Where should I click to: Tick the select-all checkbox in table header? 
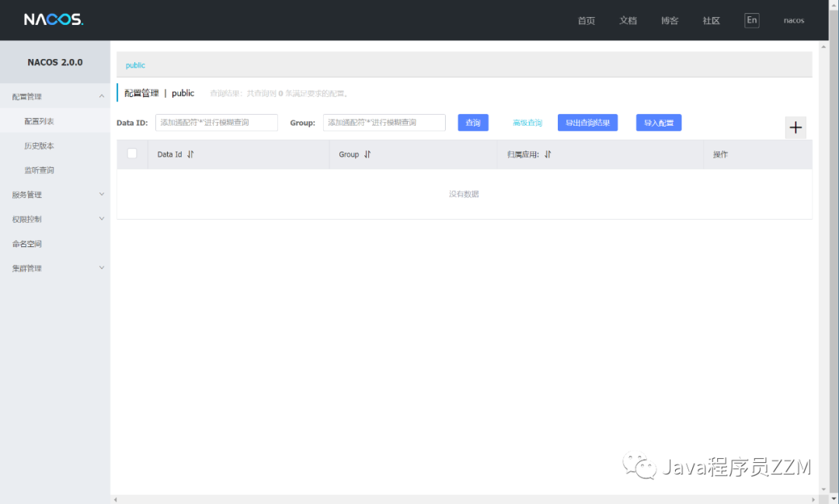pyautogui.click(x=132, y=154)
